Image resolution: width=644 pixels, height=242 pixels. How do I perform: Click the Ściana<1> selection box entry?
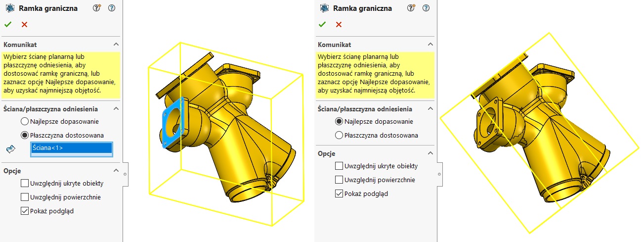72,147
